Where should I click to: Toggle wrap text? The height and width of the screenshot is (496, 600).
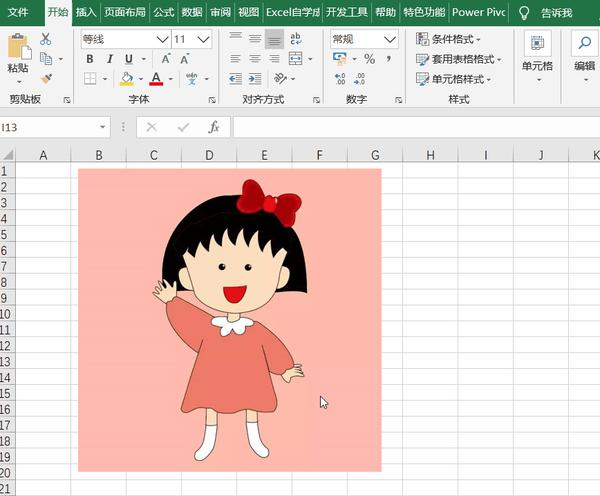(x=295, y=39)
